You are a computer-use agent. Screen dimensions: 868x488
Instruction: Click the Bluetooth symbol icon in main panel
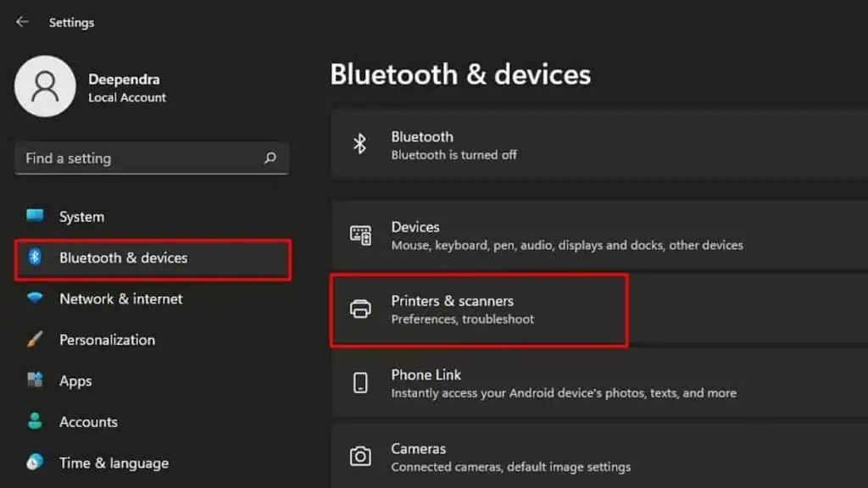pos(359,144)
